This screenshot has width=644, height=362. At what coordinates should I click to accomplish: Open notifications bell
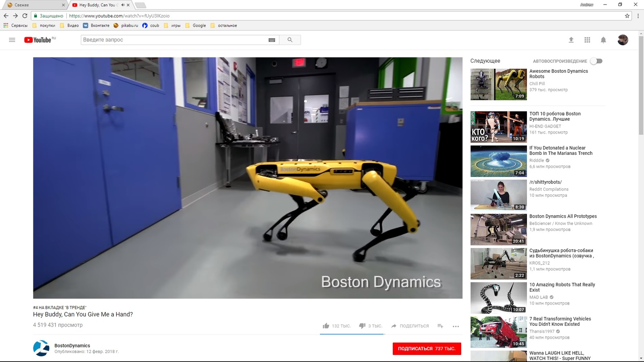coord(603,40)
